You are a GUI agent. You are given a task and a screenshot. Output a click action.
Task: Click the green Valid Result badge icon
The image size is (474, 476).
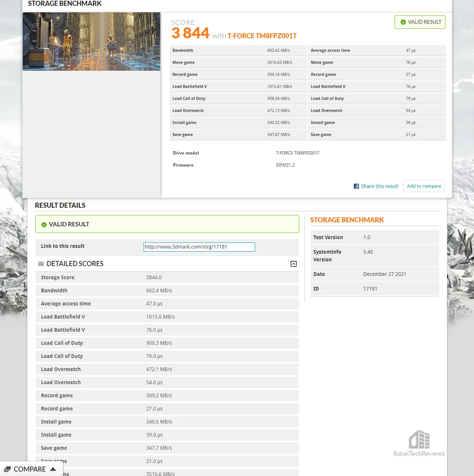point(403,22)
